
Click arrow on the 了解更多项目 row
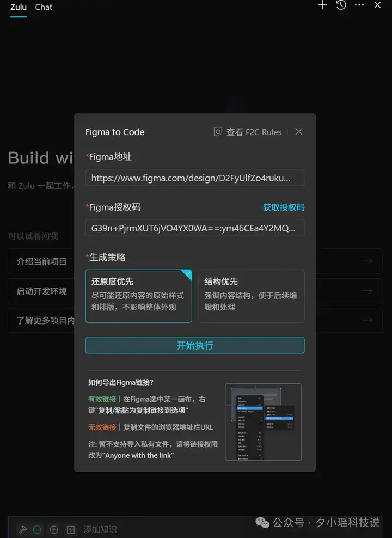(x=367, y=320)
